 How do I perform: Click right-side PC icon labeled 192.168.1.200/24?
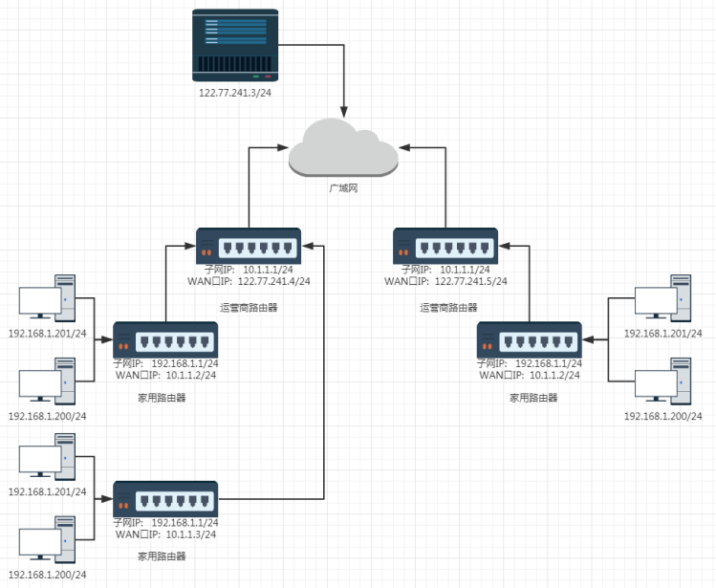click(x=663, y=381)
